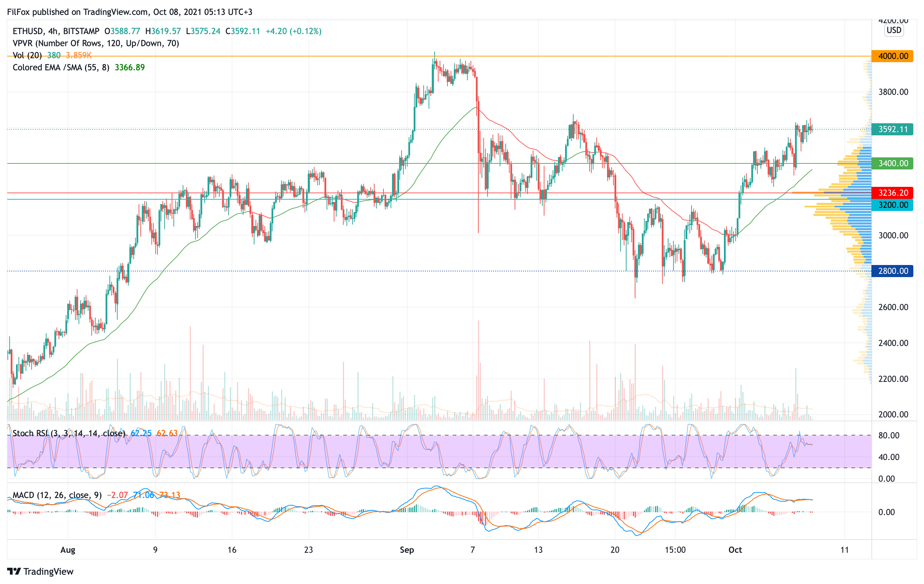The height and width of the screenshot is (584, 924).
Task: Click the ETHUSD, 4h, BITSTAMP symbol legend
Action: click(x=56, y=31)
